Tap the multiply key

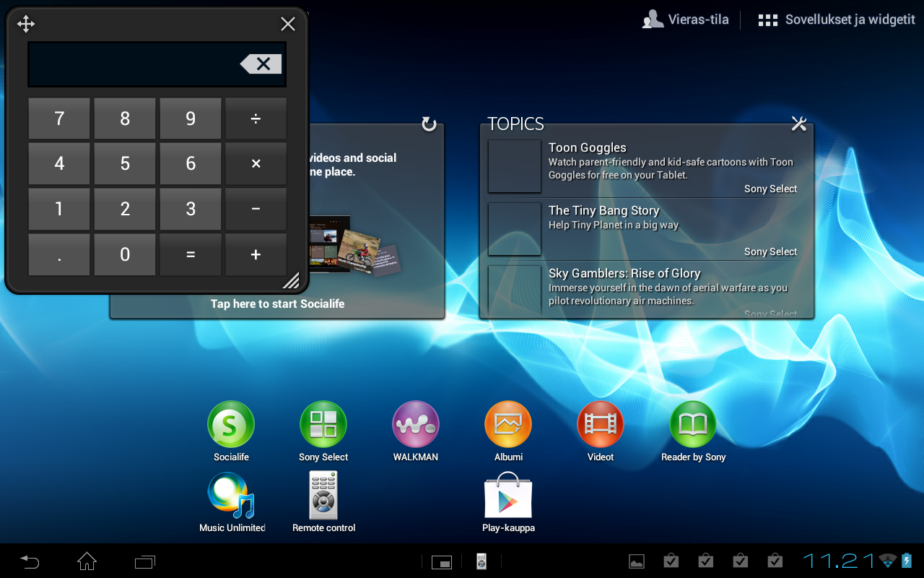256,164
